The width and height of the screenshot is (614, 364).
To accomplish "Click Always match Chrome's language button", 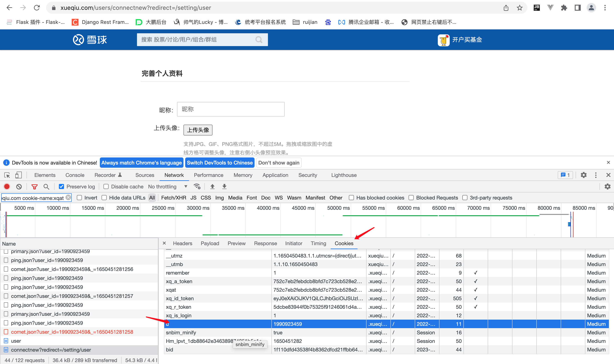I will 141,163.
